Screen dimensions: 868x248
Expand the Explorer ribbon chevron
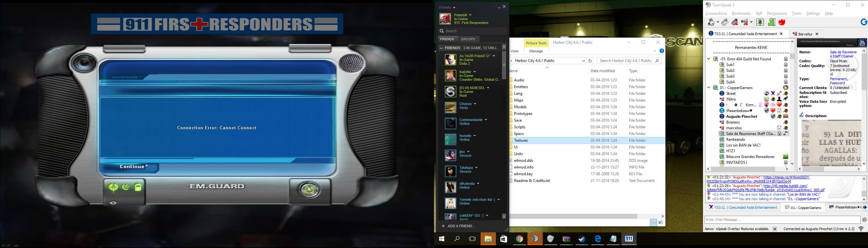pyautogui.click(x=655, y=51)
